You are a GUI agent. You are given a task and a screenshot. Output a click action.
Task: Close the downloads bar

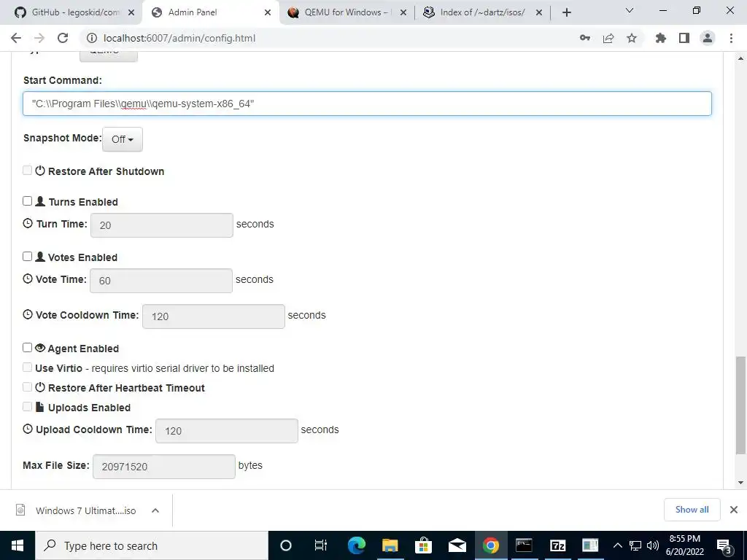[x=734, y=510]
